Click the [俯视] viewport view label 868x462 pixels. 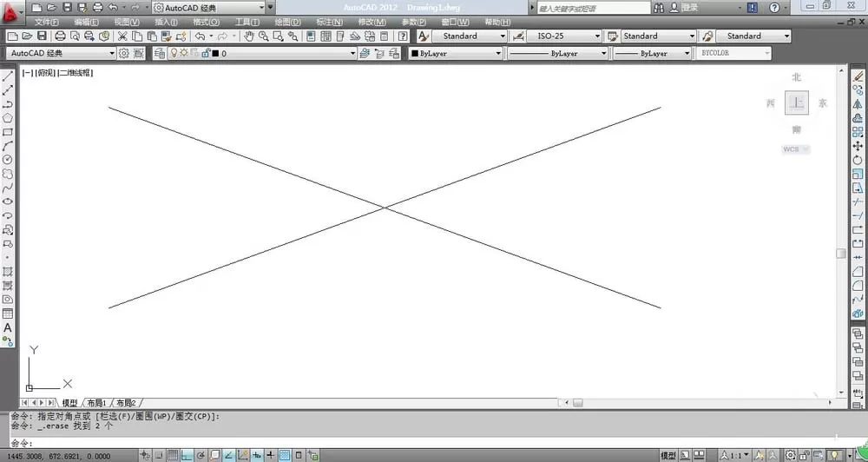pyautogui.click(x=45, y=73)
